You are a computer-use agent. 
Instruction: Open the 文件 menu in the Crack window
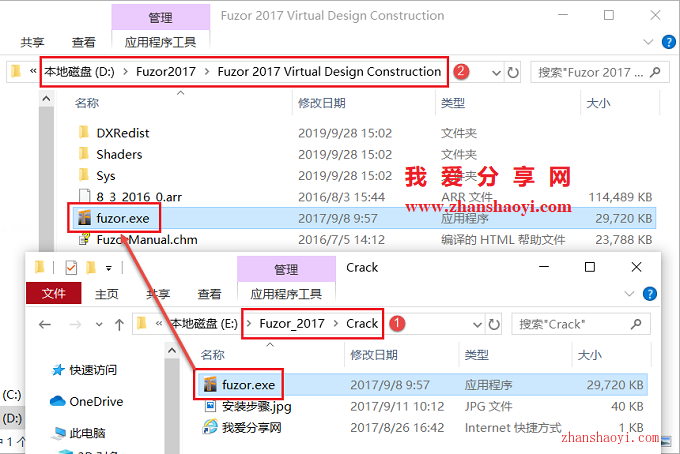54,294
